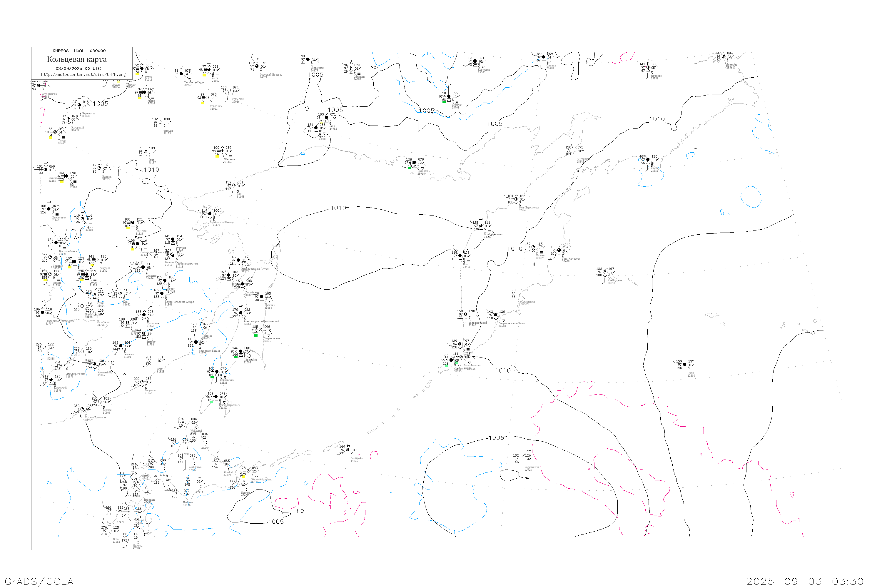Click the Кольцевая карта map title
The height and width of the screenshot is (588, 882).
coord(77,59)
